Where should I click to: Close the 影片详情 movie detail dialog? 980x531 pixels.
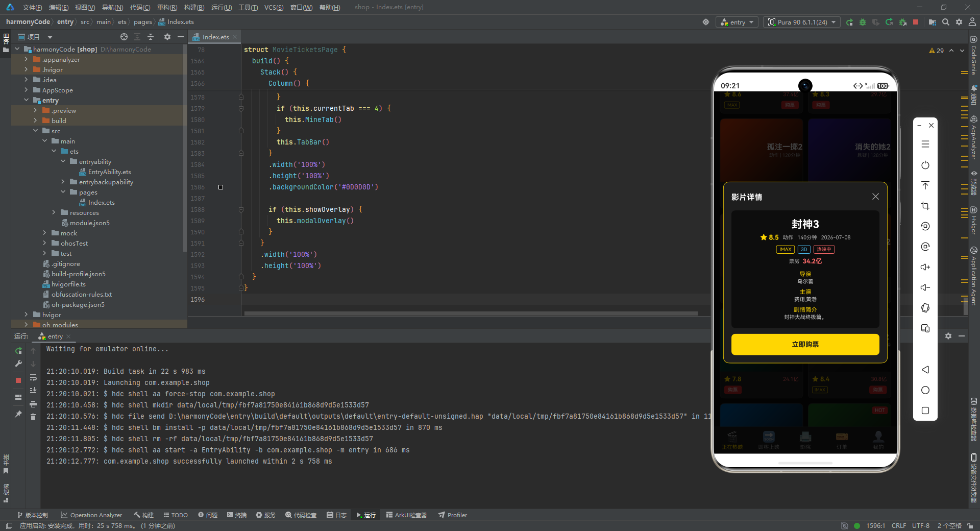[x=875, y=197]
